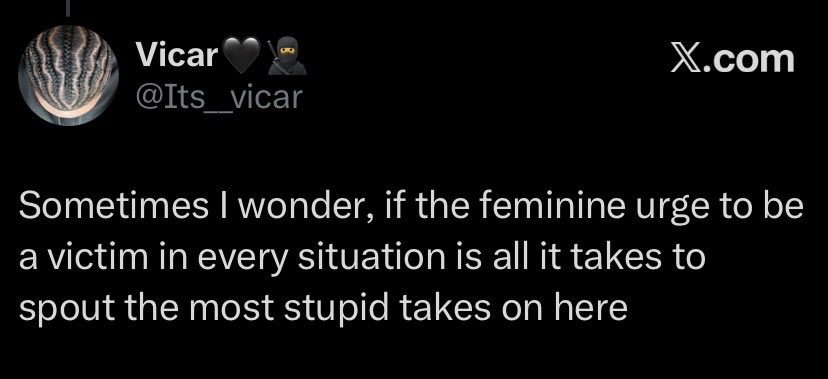The image size is (828, 379).
Task: Click the ninja emoji after the heart
Action: [x=287, y=56]
